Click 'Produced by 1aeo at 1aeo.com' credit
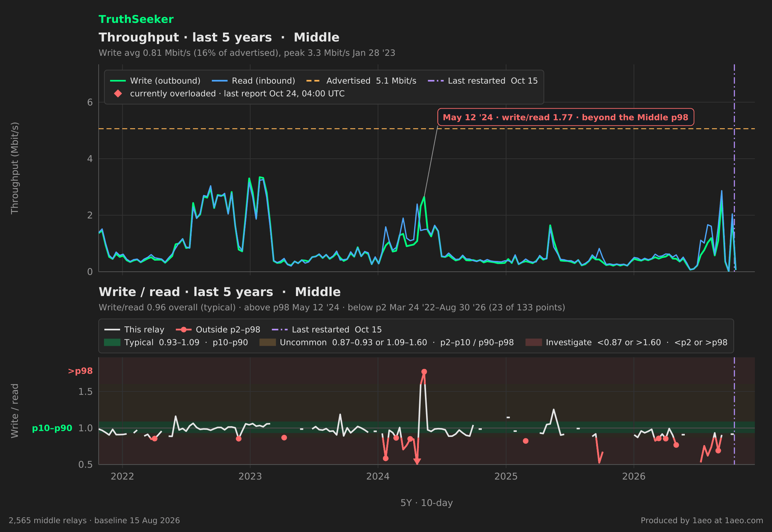Image resolution: width=772 pixels, height=532 pixels. pos(702,521)
